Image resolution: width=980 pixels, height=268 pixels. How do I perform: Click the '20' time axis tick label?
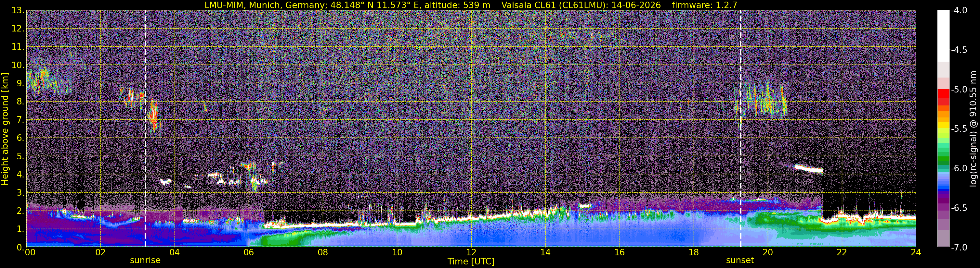(x=768, y=252)
